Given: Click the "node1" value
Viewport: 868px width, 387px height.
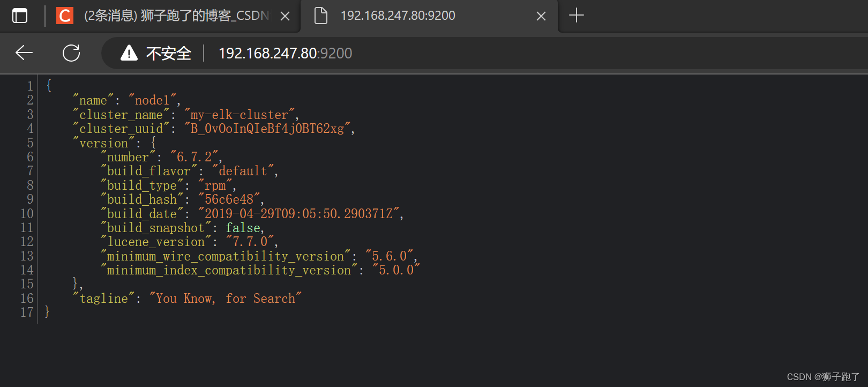Looking at the screenshot, I should point(153,100).
